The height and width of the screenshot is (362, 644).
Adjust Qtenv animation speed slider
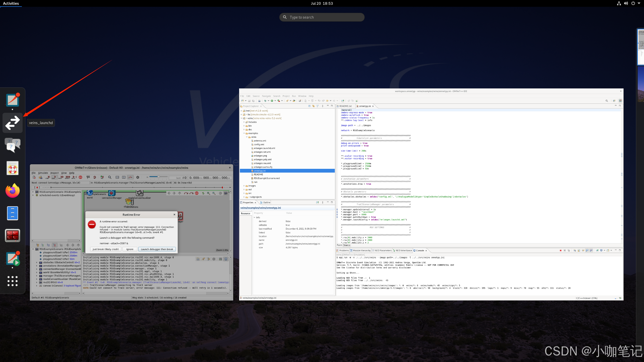pos(158,177)
